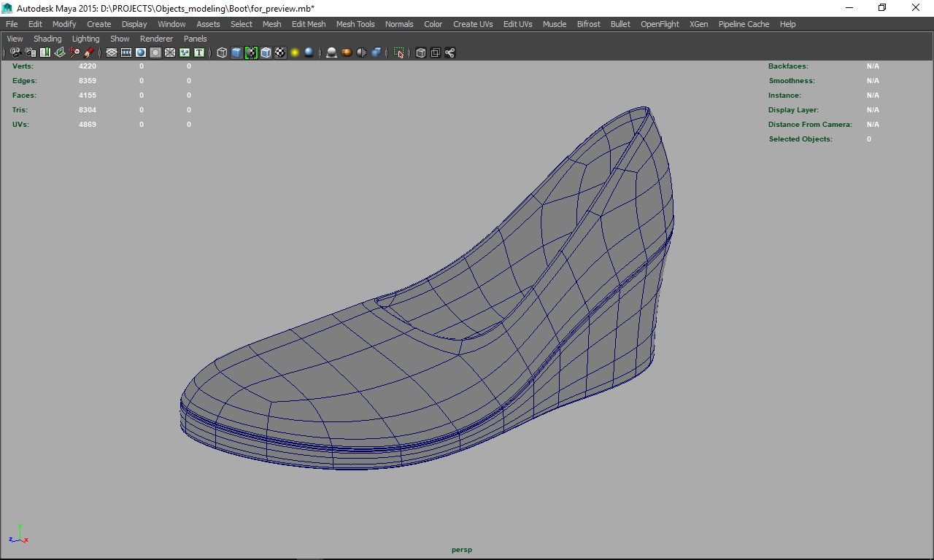The height and width of the screenshot is (560, 934).
Task: Toggle X-Ray joints display
Action: click(449, 52)
